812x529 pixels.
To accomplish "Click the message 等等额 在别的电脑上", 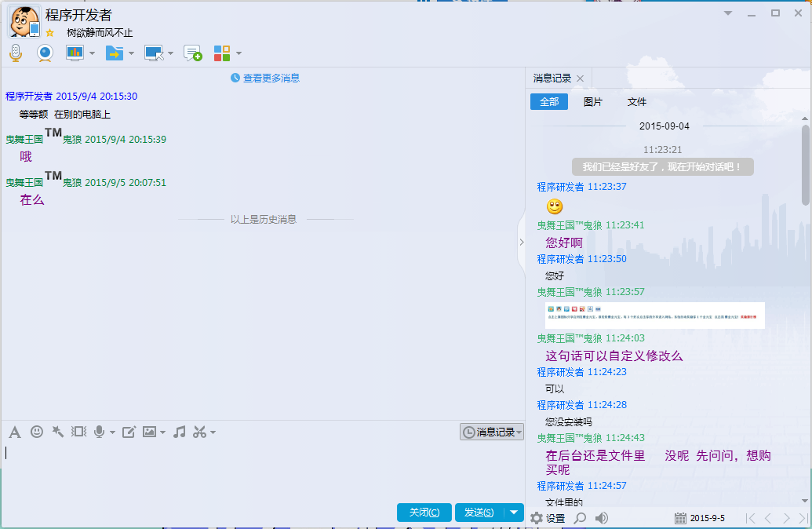I will tap(65, 114).
